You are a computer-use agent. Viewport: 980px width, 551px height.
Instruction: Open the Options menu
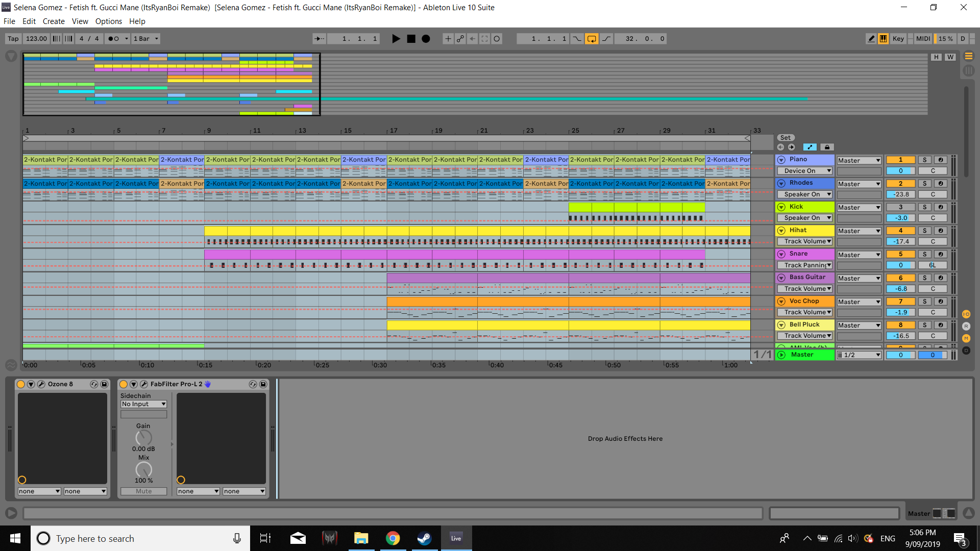[109, 21]
